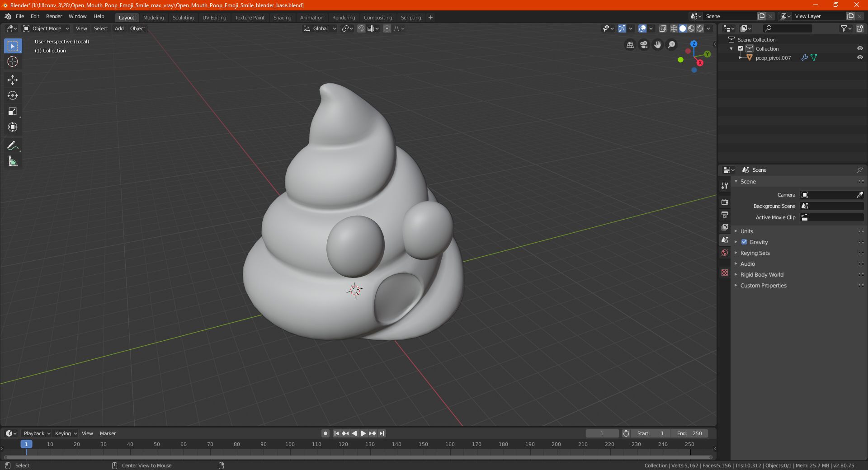Screen dimensions: 868x470
Task: Expand the Rigid Body World panel
Action: 762,274
